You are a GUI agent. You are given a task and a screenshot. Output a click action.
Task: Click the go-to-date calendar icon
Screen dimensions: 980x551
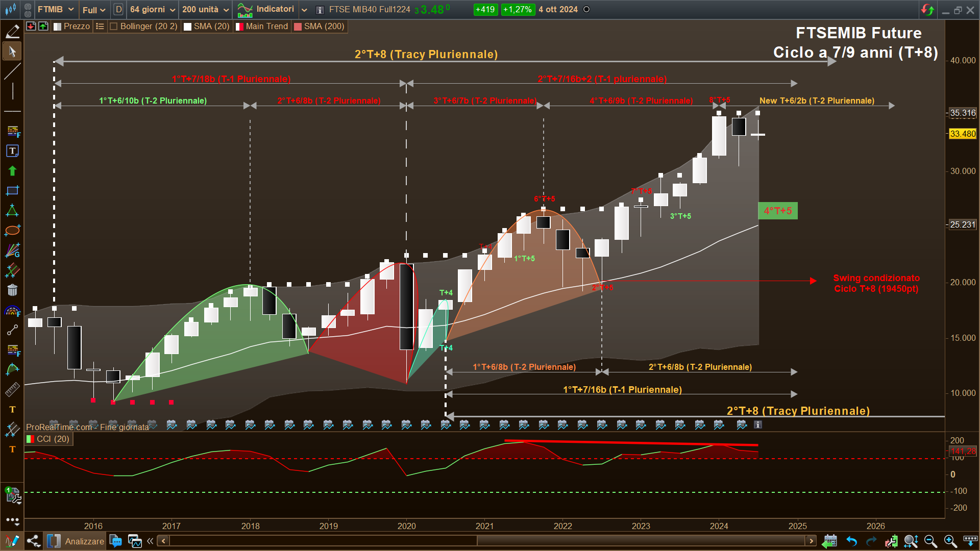coord(830,541)
